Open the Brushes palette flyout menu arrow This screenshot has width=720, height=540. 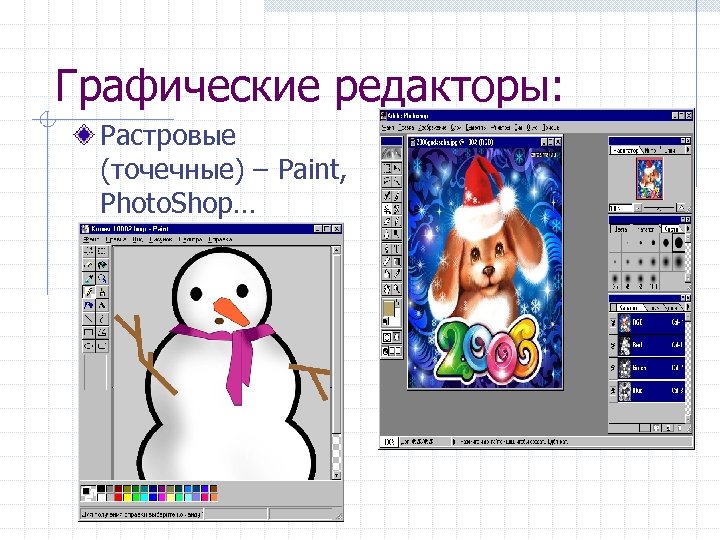coord(688,229)
